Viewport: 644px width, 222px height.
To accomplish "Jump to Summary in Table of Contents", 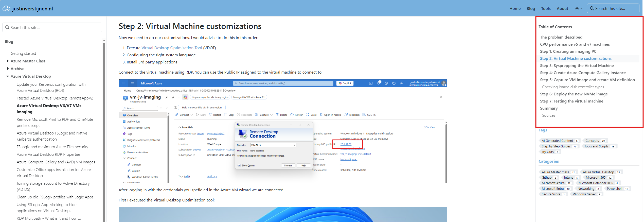I will [549, 108].
